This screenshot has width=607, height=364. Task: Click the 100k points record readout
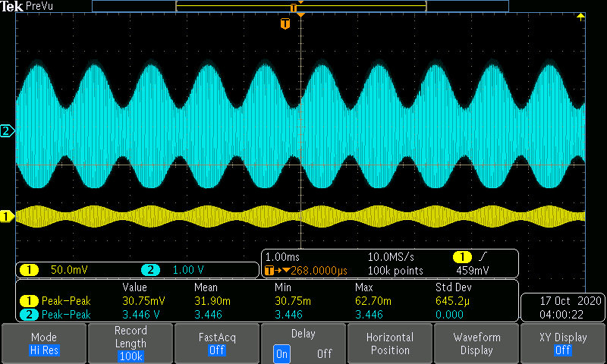[395, 271]
